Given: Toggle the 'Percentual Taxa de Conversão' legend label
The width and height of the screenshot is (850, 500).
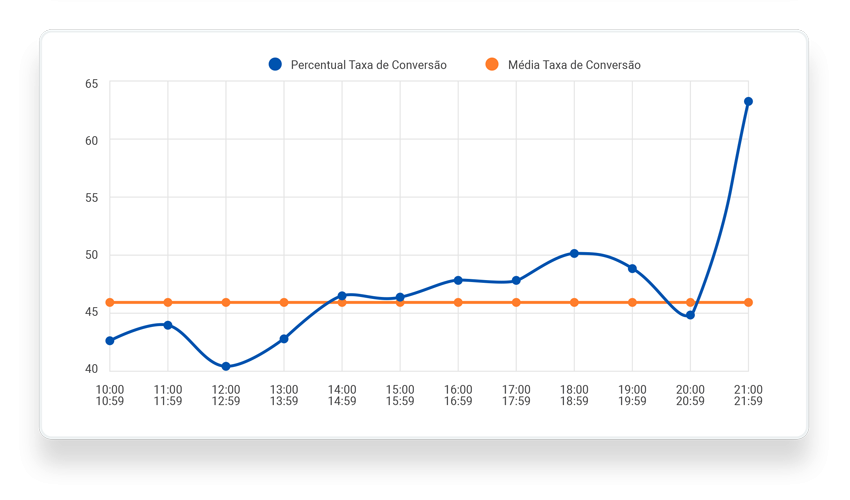Looking at the screenshot, I should tap(368, 65).
